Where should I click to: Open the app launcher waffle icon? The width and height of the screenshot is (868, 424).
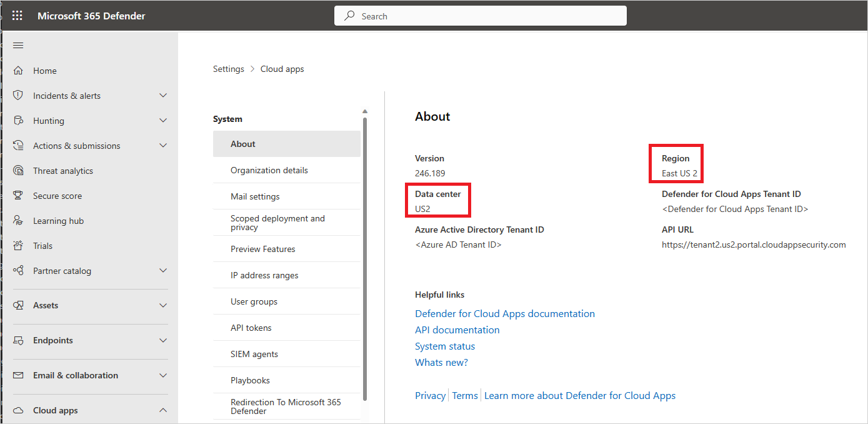pyautogui.click(x=17, y=16)
